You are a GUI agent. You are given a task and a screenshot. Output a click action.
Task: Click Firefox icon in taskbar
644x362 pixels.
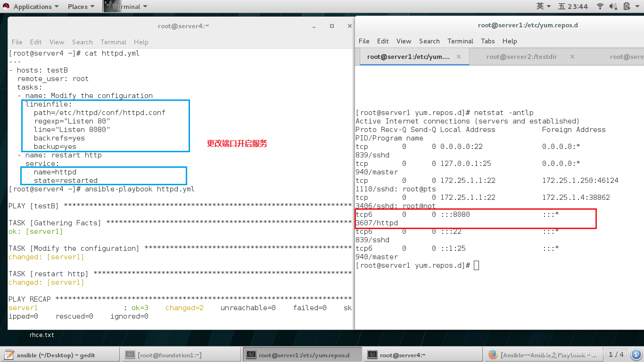(493, 355)
